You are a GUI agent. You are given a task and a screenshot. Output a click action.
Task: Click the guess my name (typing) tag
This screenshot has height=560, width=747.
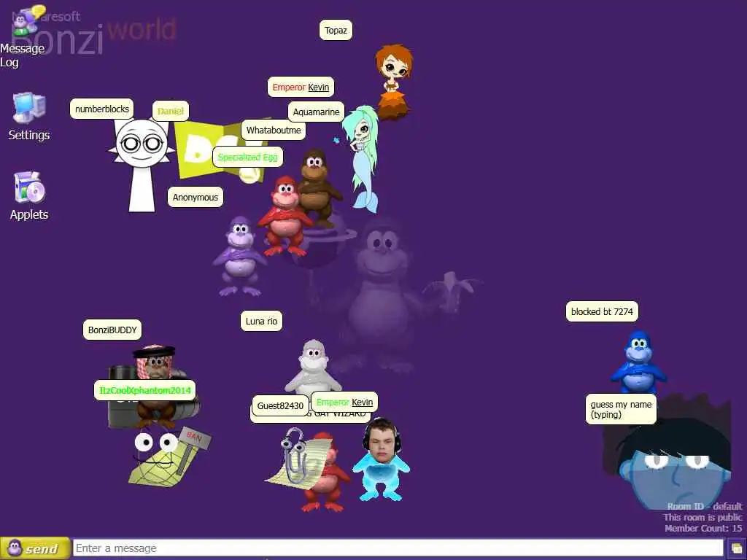[x=621, y=409]
